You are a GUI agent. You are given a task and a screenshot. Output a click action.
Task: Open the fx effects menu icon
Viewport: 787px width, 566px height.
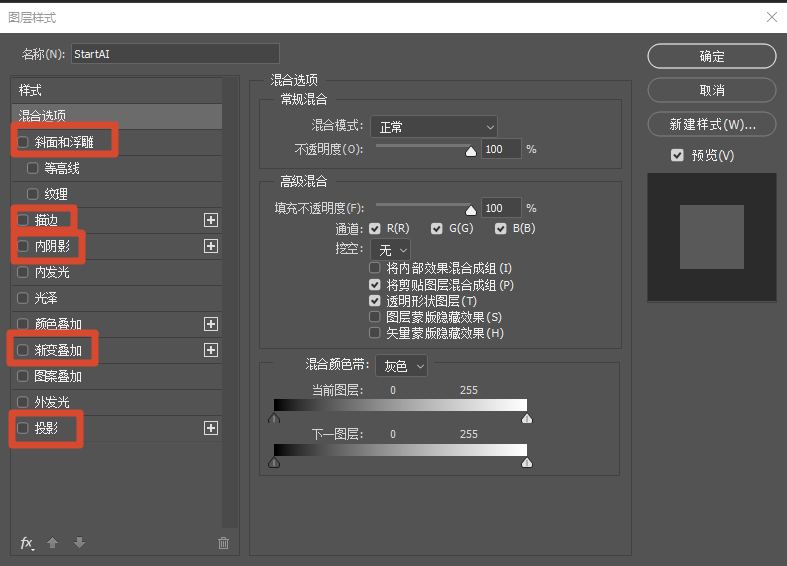(27, 543)
